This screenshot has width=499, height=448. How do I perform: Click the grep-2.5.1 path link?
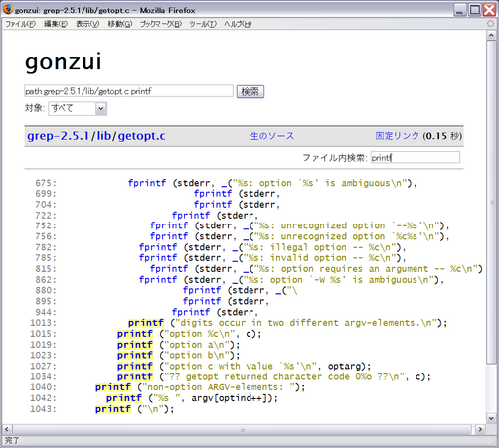pos(58,136)
